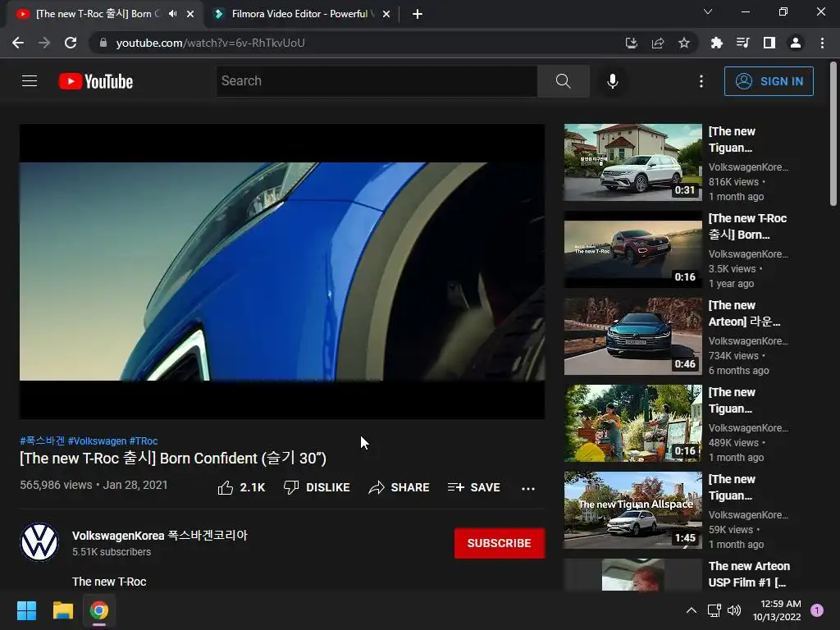Image resolution: width=840 pixels, height=630 pixels.
Task: Open media control icon in toolbar
Action: tap(742, 43)
